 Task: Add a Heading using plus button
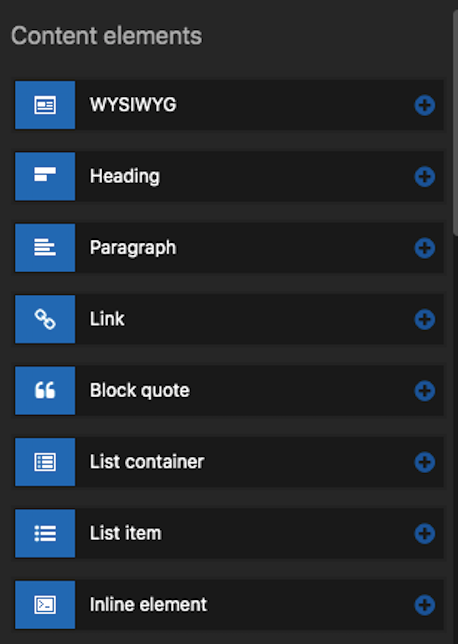425,177
